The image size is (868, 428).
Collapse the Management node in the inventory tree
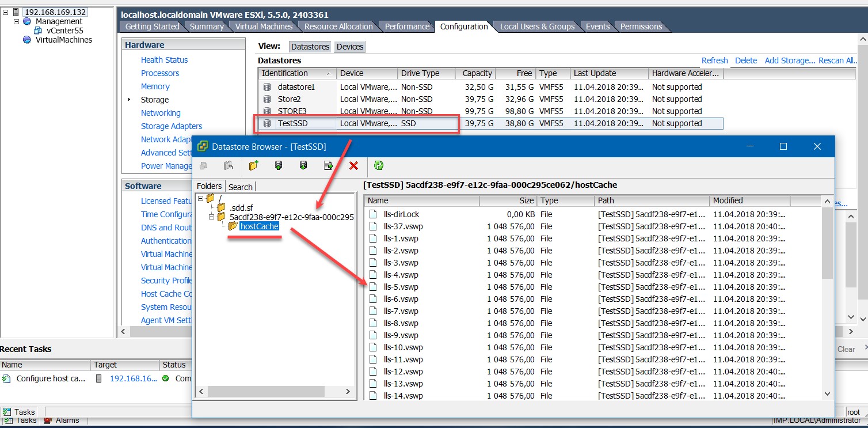17,21
